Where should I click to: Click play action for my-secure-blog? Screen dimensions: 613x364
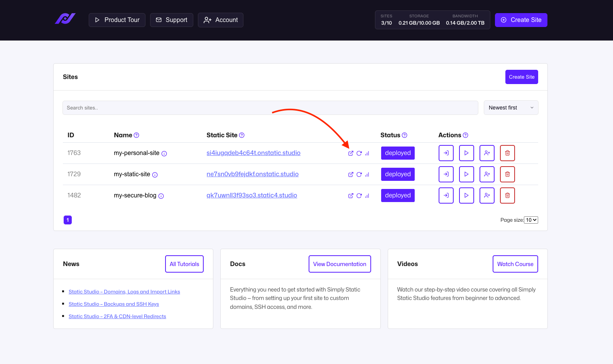click(466, 195)
